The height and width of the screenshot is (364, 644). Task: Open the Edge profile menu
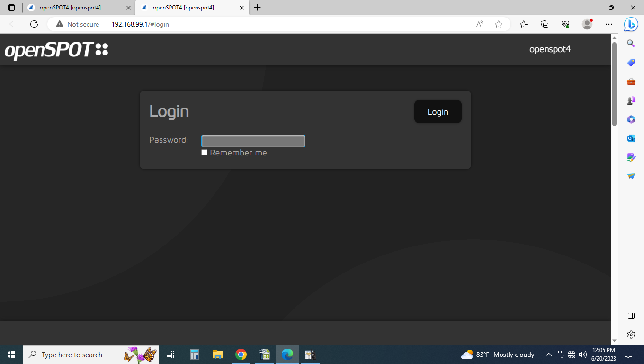587,24
